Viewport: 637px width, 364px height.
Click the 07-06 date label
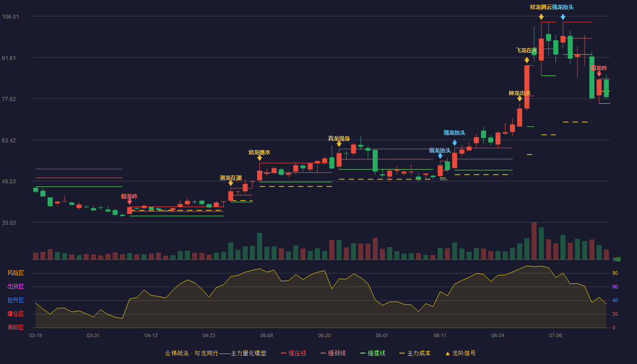tap(556, 335)
